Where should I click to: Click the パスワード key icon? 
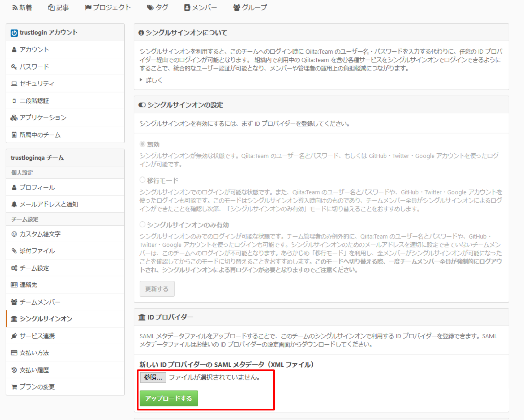click(x=14, y=67)
